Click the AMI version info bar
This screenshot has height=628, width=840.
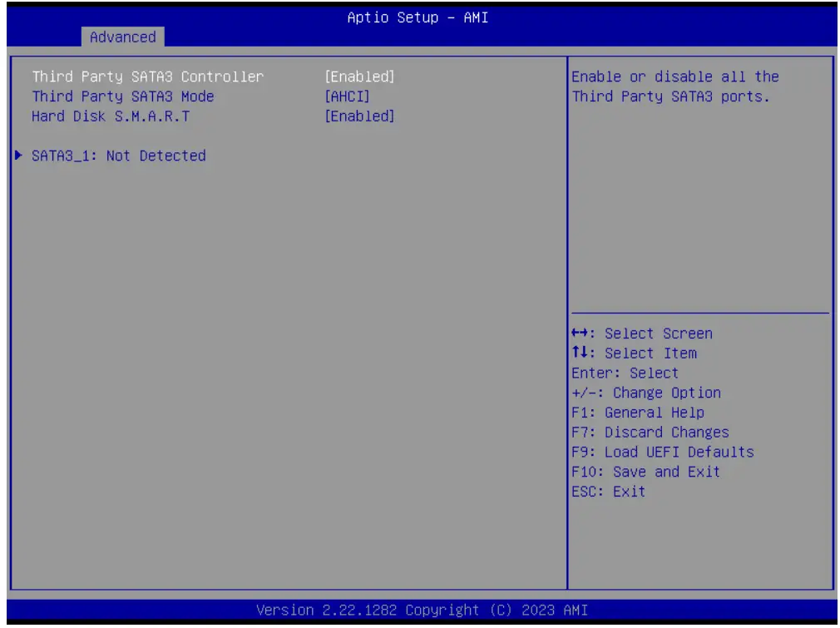[420, 610]
